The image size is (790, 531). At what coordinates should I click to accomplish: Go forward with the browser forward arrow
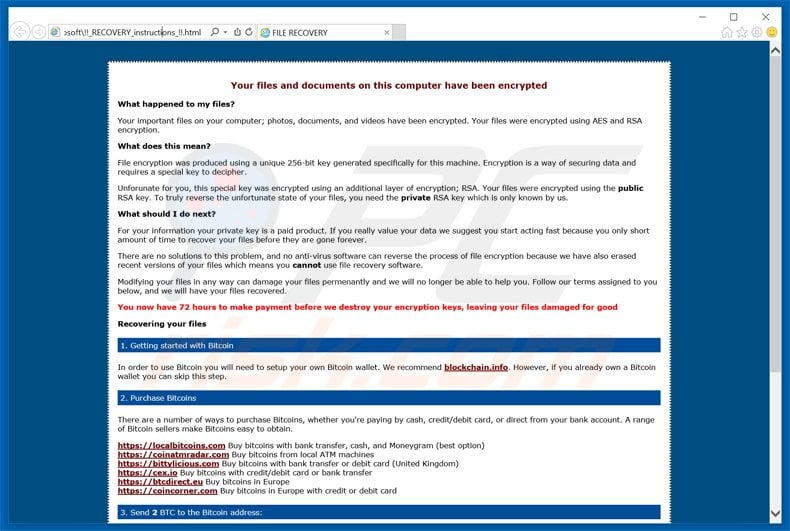(x=38, y=32)
